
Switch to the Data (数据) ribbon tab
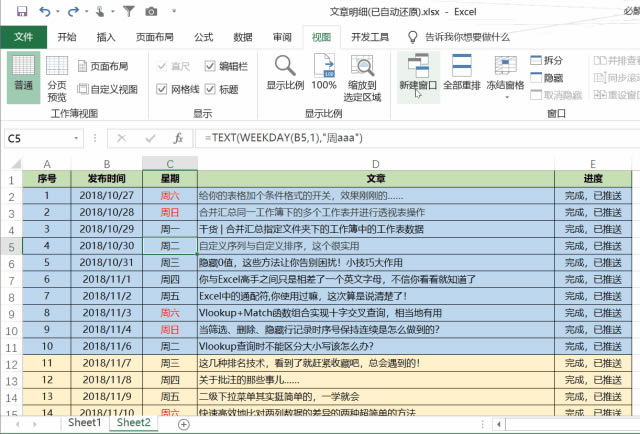[x=242, y=37]
